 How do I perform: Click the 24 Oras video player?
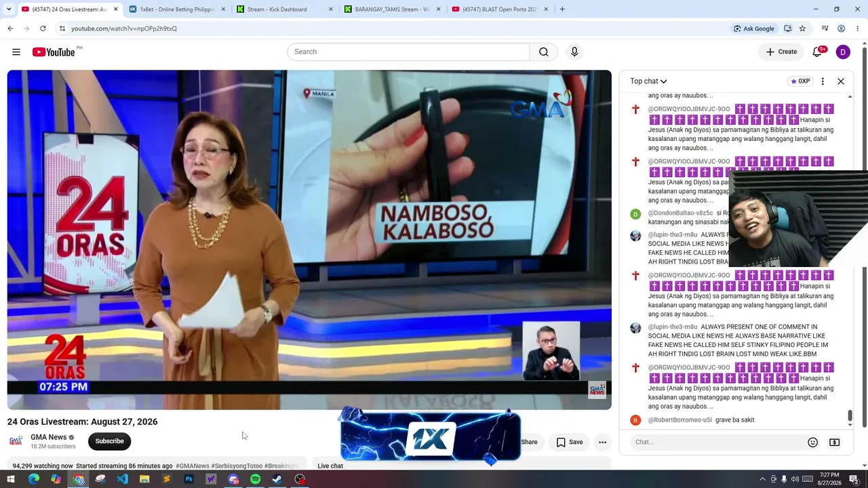point(309,240)
